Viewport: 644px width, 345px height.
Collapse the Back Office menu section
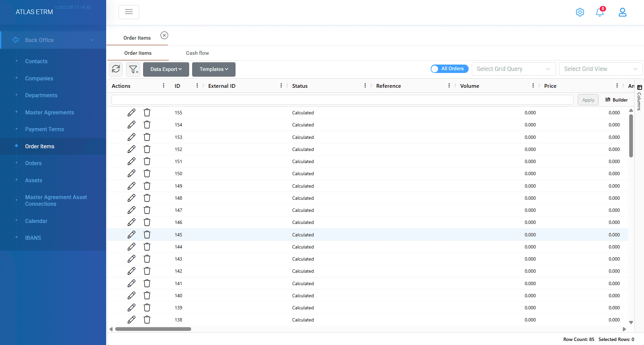point(53,40)
